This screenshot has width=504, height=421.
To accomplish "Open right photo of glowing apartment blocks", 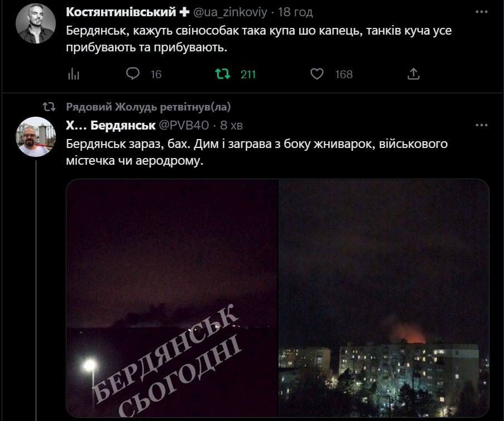I will [x=384, y=298].
